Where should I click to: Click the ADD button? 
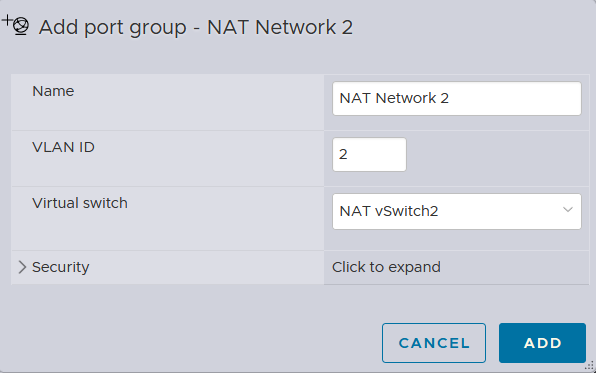point(542,343)
